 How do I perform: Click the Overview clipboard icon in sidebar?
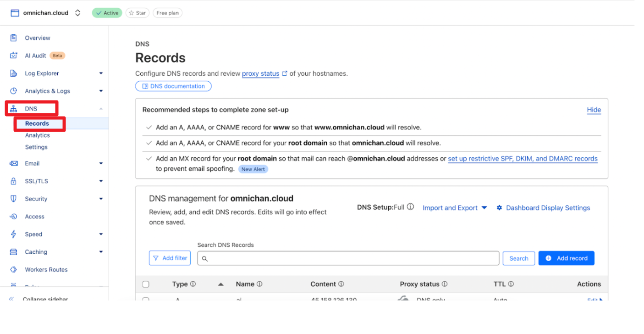point(14,38)
